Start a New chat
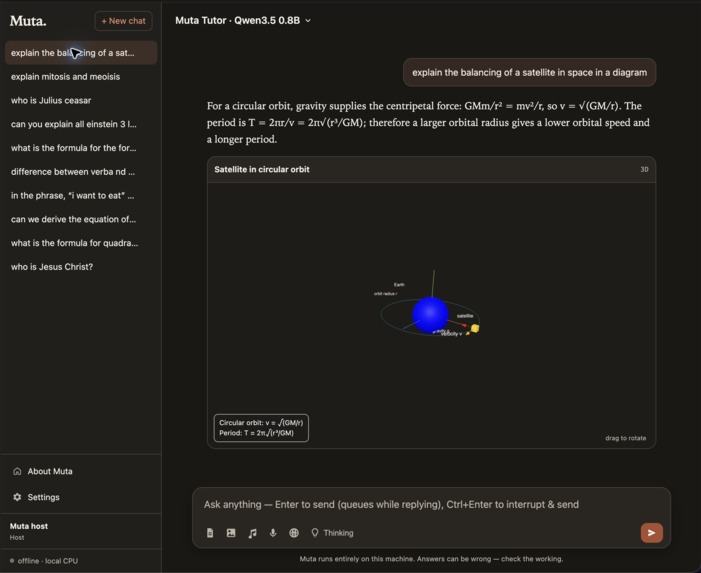This screenshot has height=573, width=701. (x=123, y=21)
